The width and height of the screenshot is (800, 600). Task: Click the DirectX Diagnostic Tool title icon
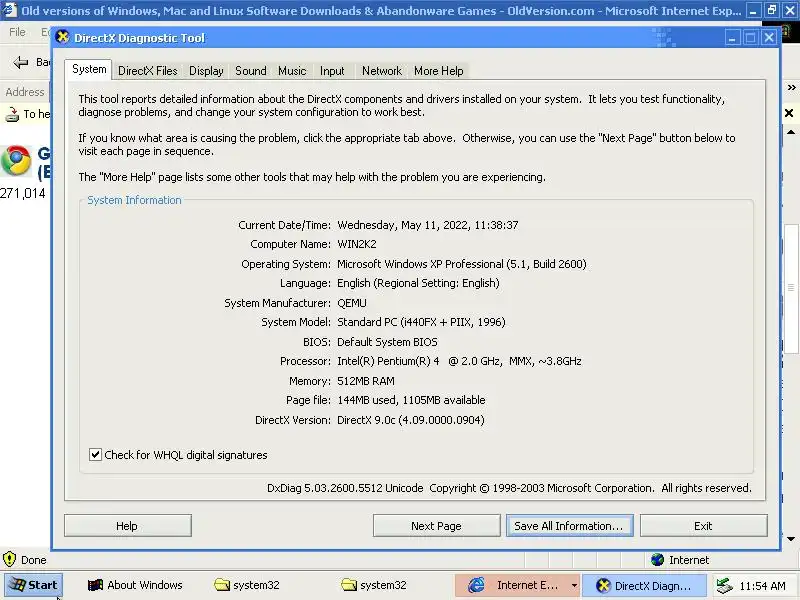click(63, 37)
